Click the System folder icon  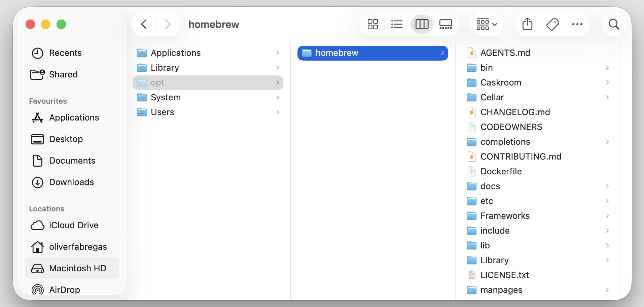click(142, 97)
